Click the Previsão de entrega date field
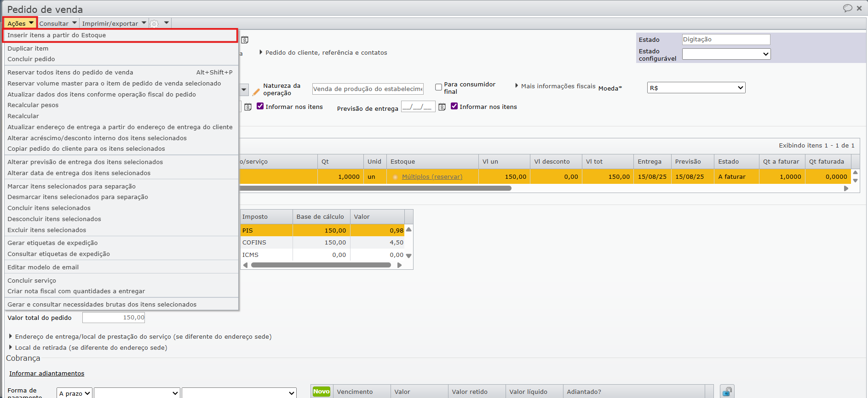 pos(418,107)
